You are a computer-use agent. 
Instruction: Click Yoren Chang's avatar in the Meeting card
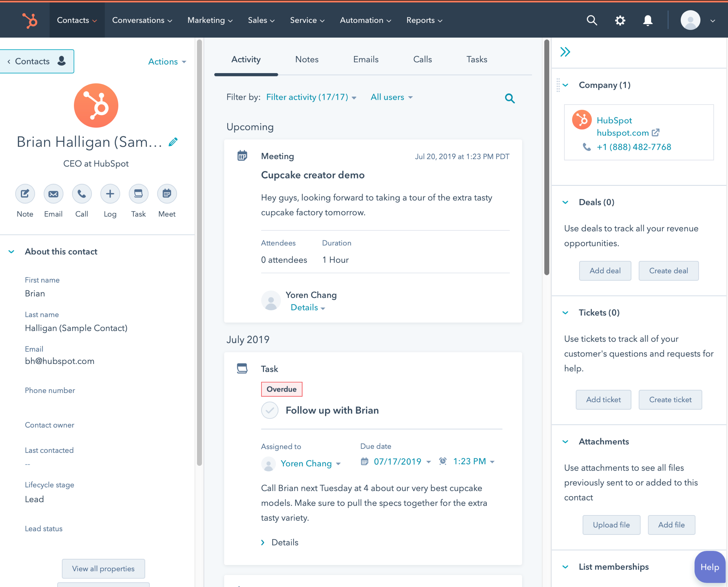coord(271,300)
